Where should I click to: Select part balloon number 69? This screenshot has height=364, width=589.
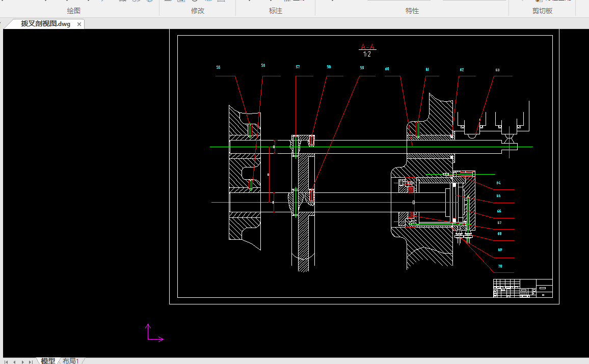point(500,250)
